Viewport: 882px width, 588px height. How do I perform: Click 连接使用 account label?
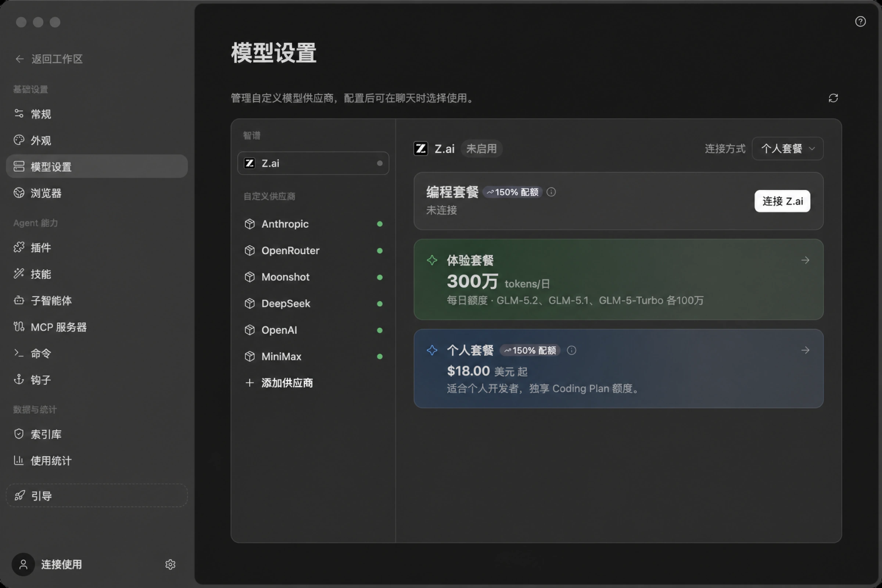(61, 564)
